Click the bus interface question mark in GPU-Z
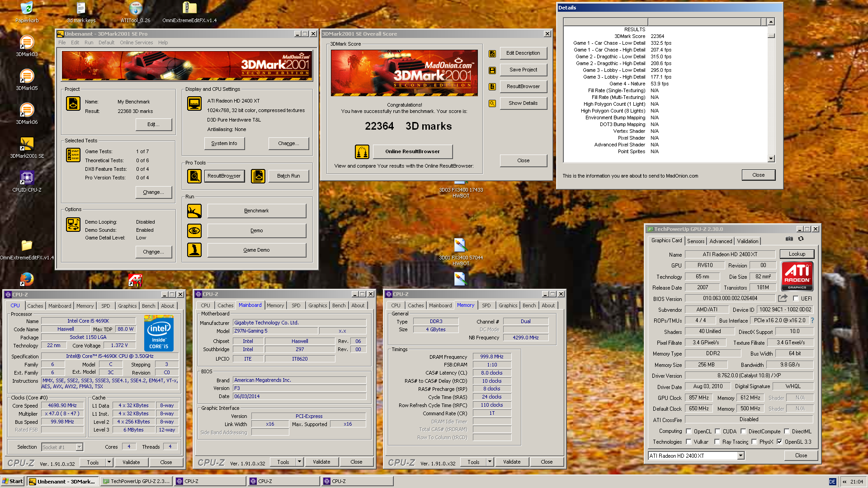Screen dimensions: 868x488 pyautogui.click(x=812, y=320)
